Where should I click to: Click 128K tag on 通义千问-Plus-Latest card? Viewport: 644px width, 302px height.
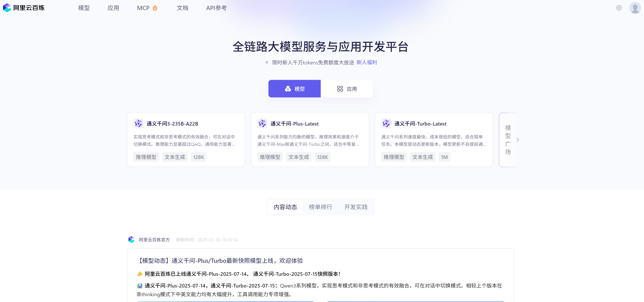pos(322,157)
